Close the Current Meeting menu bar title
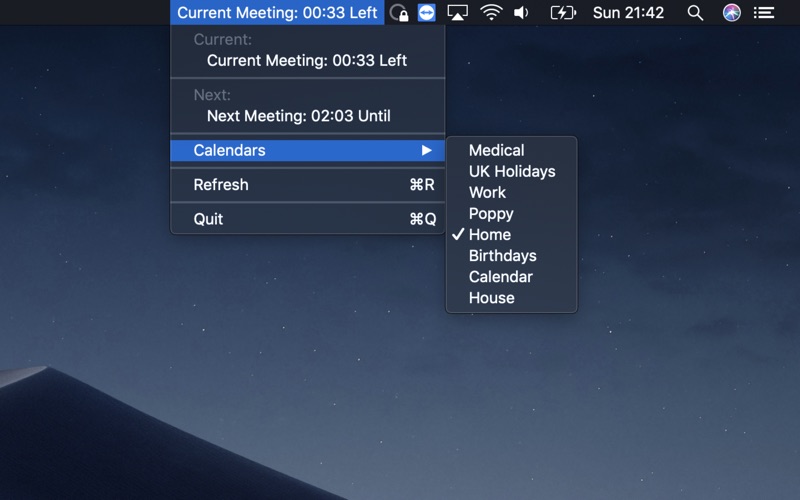The image size is (800, 500). 277,12
